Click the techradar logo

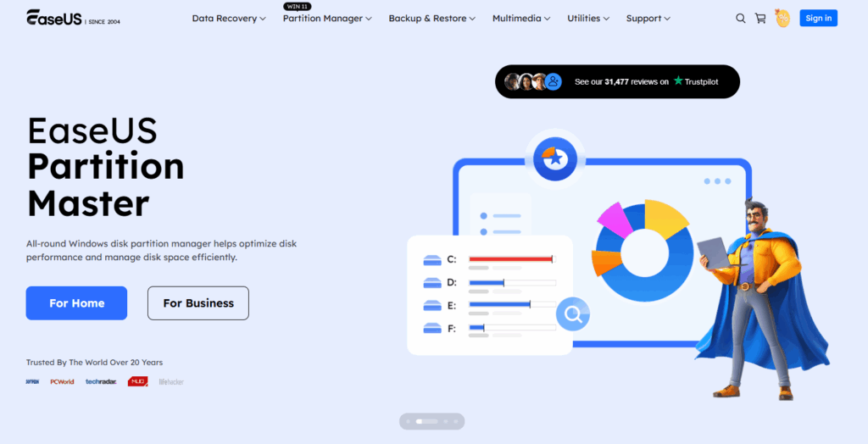click(x=101, y=381)
